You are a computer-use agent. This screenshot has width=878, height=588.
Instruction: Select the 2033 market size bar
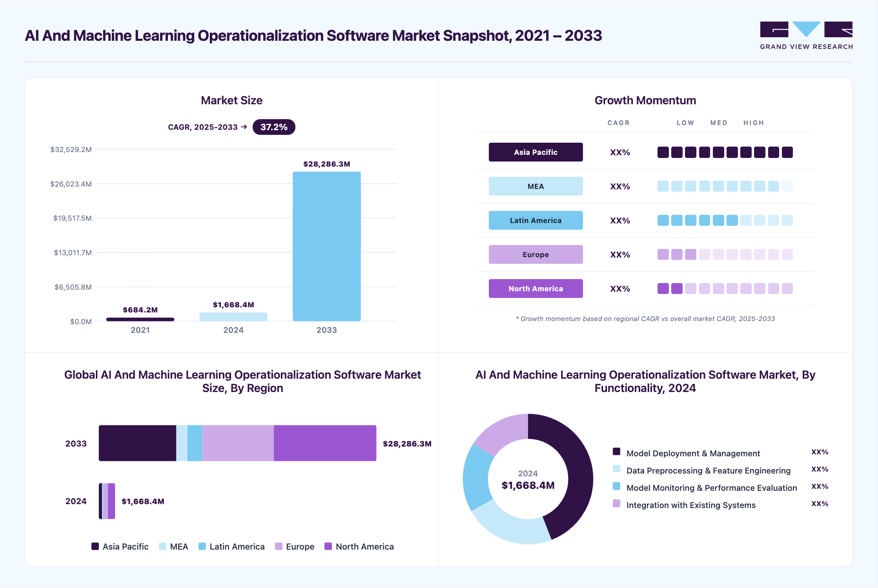click(327, 247)
